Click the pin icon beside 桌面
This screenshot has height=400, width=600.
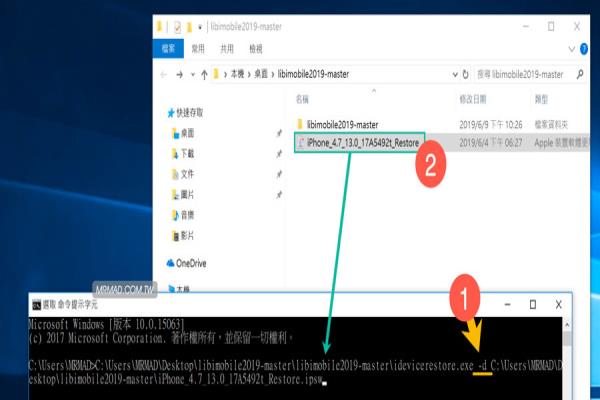[x=279, y=133]
